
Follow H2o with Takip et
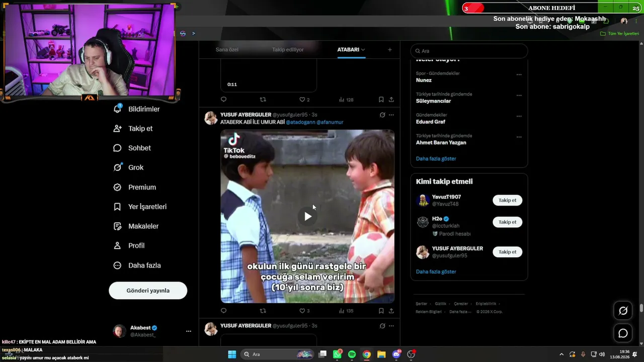click(507, 222)
